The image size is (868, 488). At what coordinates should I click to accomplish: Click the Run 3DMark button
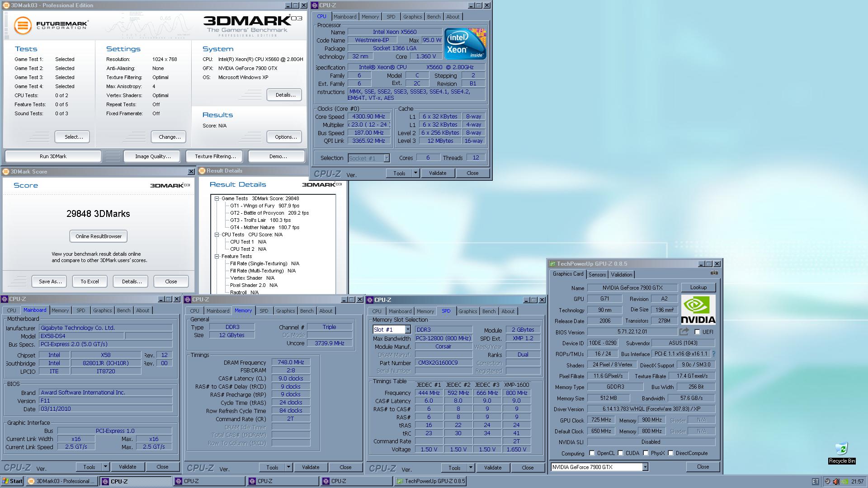click(53, 156)
